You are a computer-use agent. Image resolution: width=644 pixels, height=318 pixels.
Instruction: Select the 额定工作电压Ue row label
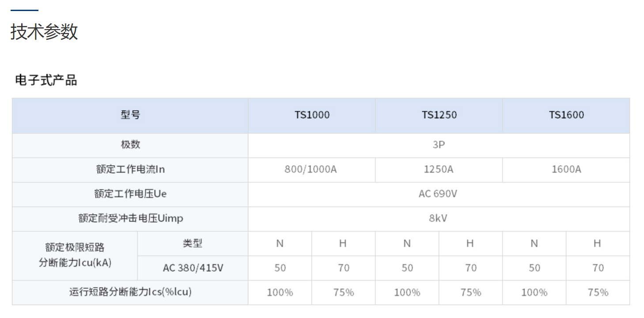click(x=130, y=194)
